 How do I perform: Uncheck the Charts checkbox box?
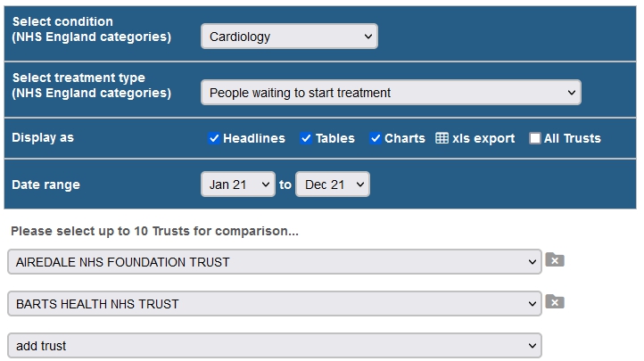pyautogui.click(x=376, y=138)
